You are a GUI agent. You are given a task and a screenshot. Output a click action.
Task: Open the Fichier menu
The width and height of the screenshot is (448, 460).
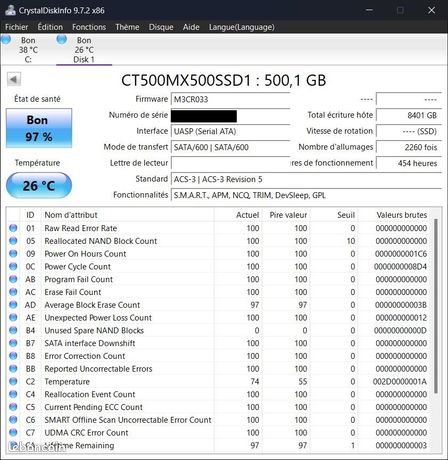coord(17,27)
